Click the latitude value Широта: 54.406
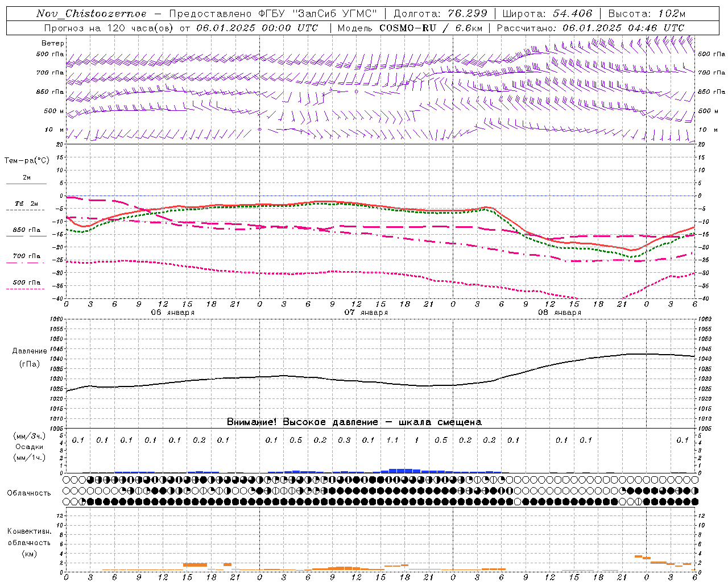 [x=547, y=14]
